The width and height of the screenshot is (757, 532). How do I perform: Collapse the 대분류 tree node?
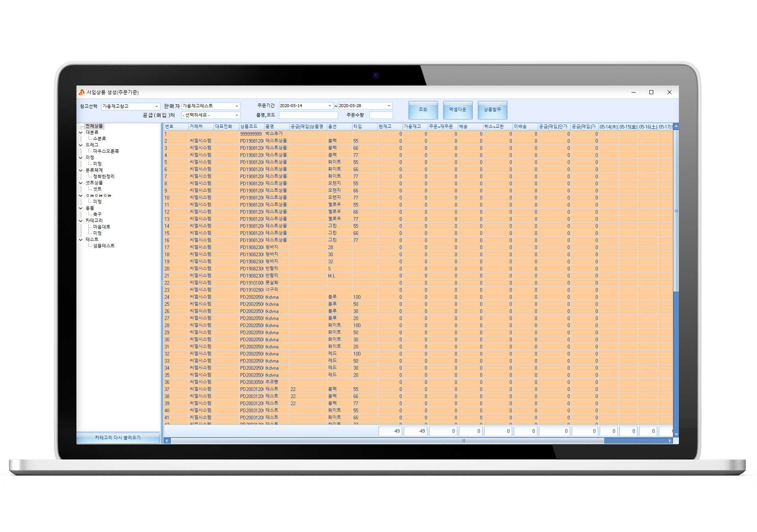tap(81, 133)
